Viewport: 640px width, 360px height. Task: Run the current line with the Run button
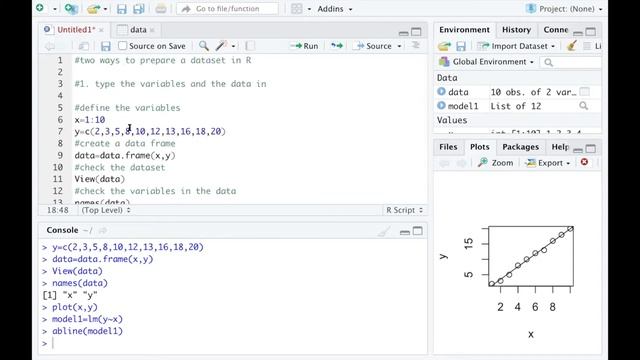(x=304, y=46)
